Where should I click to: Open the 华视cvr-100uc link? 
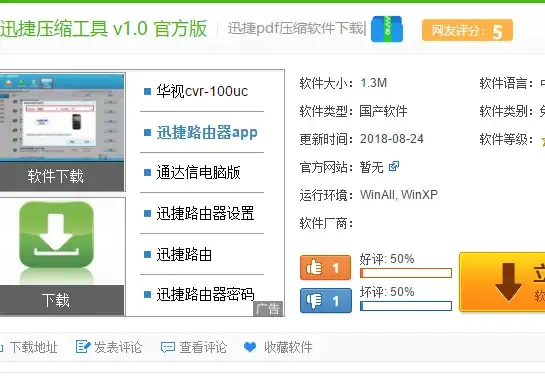[202, 91]
